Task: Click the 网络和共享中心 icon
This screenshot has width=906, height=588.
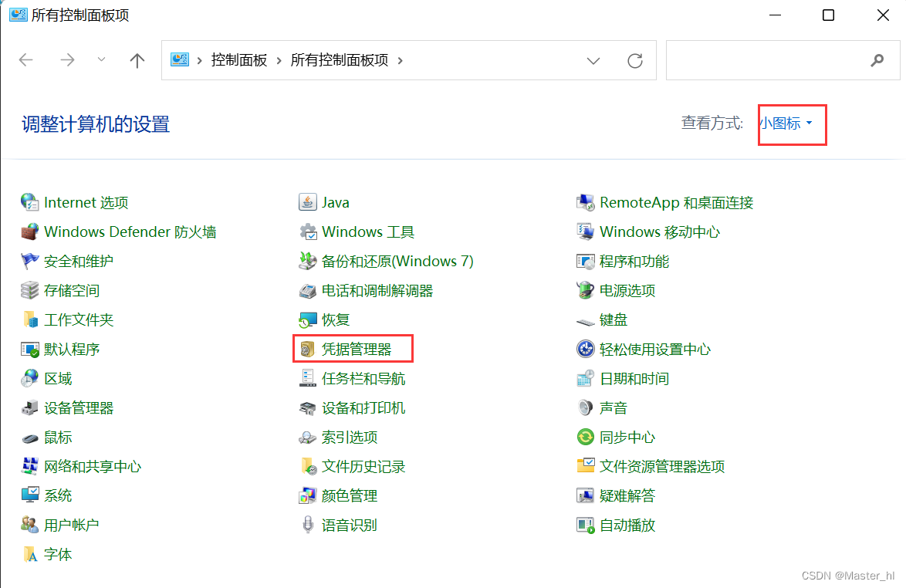Action: (x=29, y=466)
